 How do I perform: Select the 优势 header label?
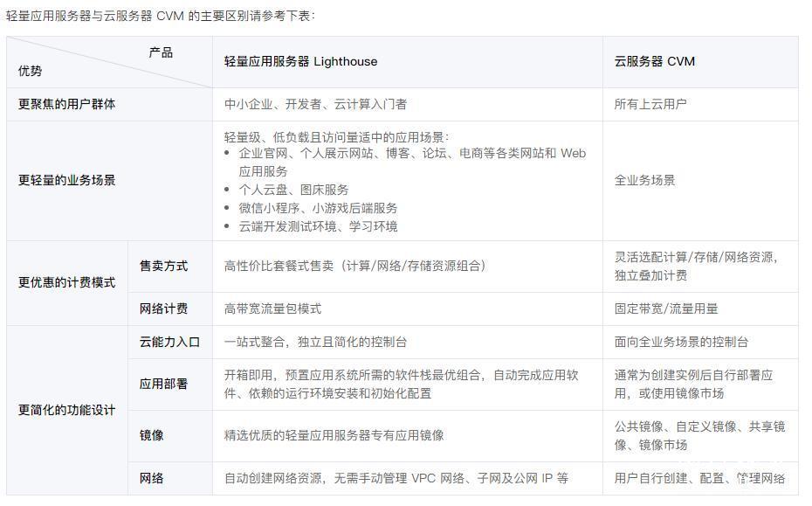[30, 71]
